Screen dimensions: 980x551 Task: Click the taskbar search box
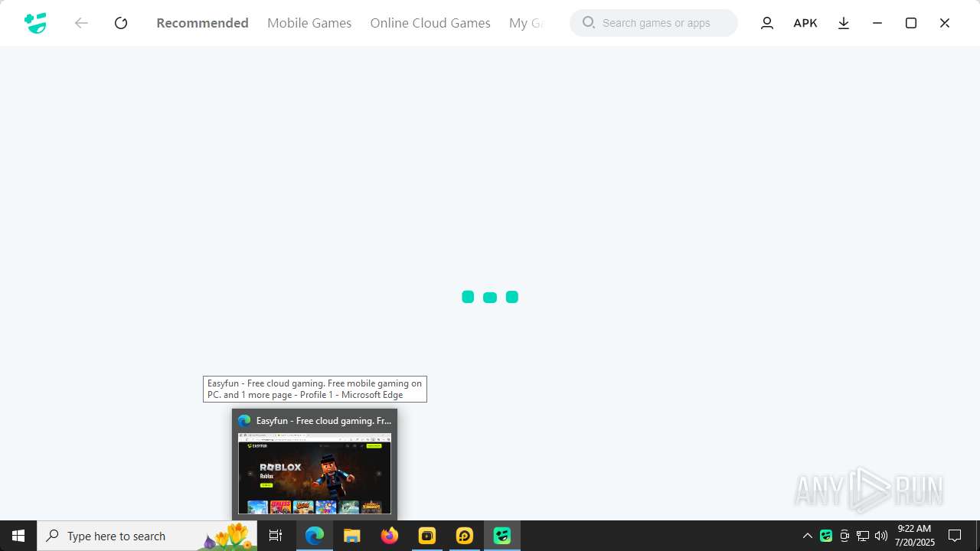tap(147, 536)
